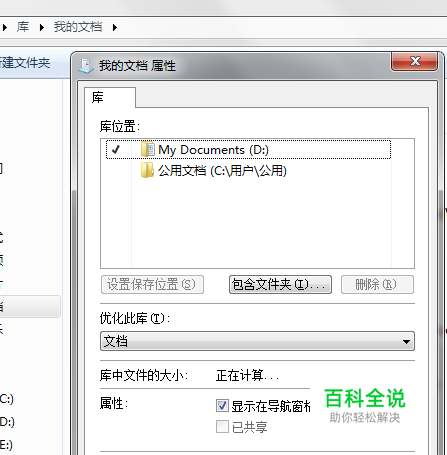This screenshot has width=447, height=455.
Task: Select My Documents (D:) library location
Action: (x=248, y=150)
